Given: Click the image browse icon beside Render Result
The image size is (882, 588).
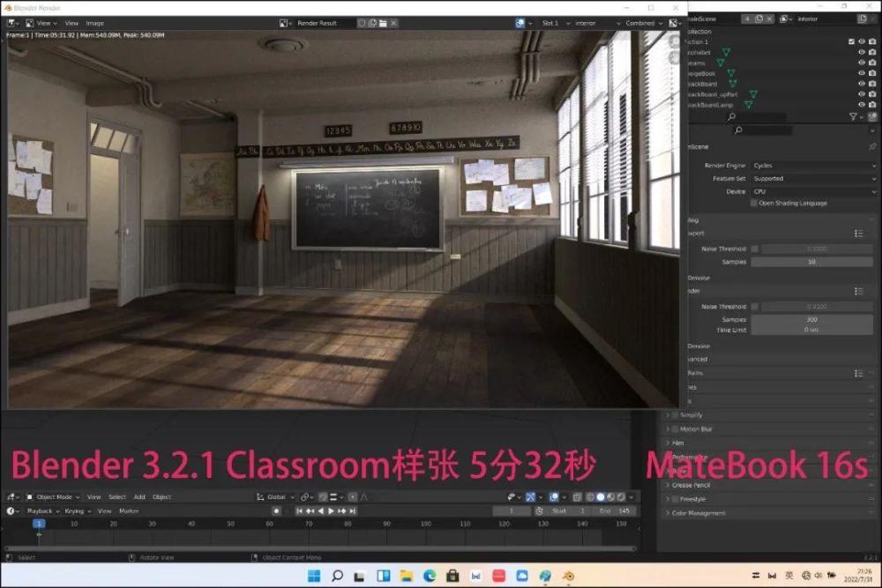Looking at the screenshot, I should tap(285, 23).
